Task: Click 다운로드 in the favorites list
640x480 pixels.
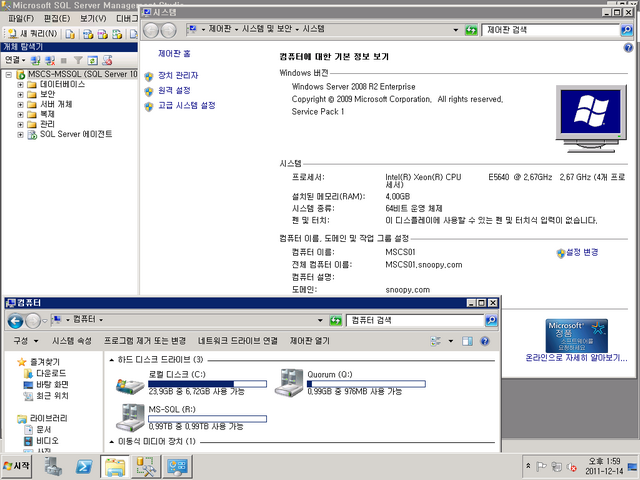Action: 51,373
